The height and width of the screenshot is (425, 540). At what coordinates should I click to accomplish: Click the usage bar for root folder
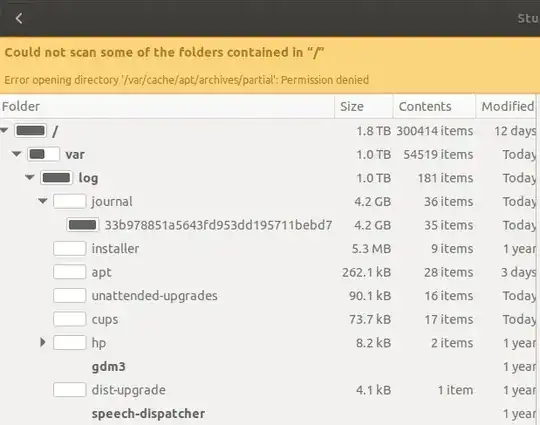click(31, 131)
